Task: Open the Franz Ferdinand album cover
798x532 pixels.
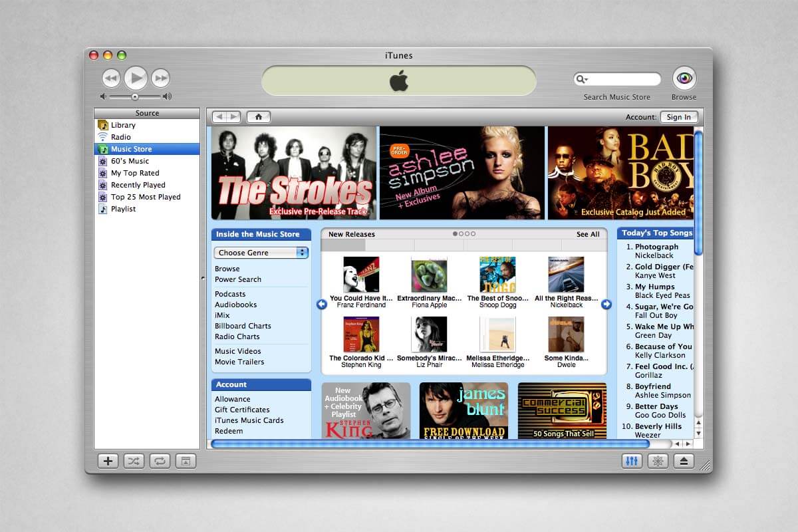Action: point(361,275)
